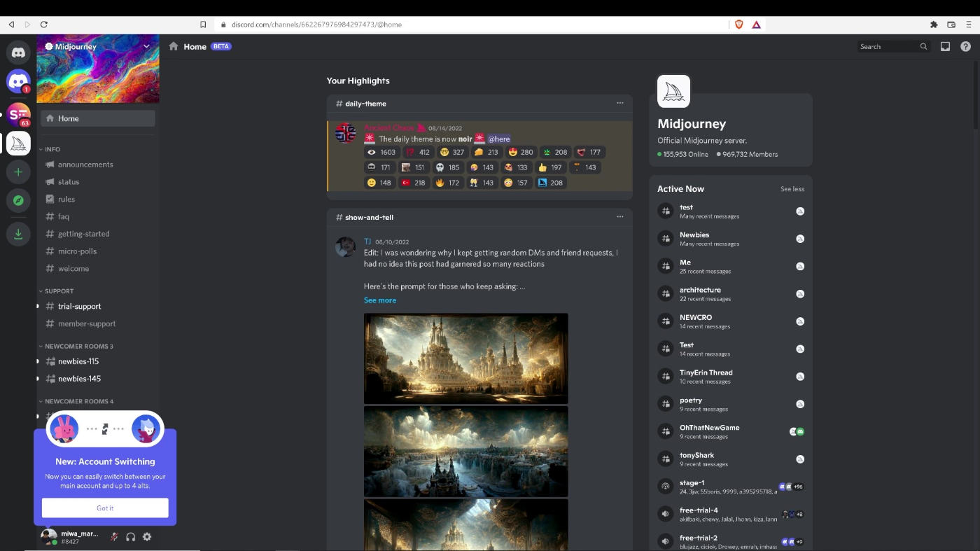980x551 pixels.
Task: Click Got it on Account Switching popup
Action: click(105, 508)
